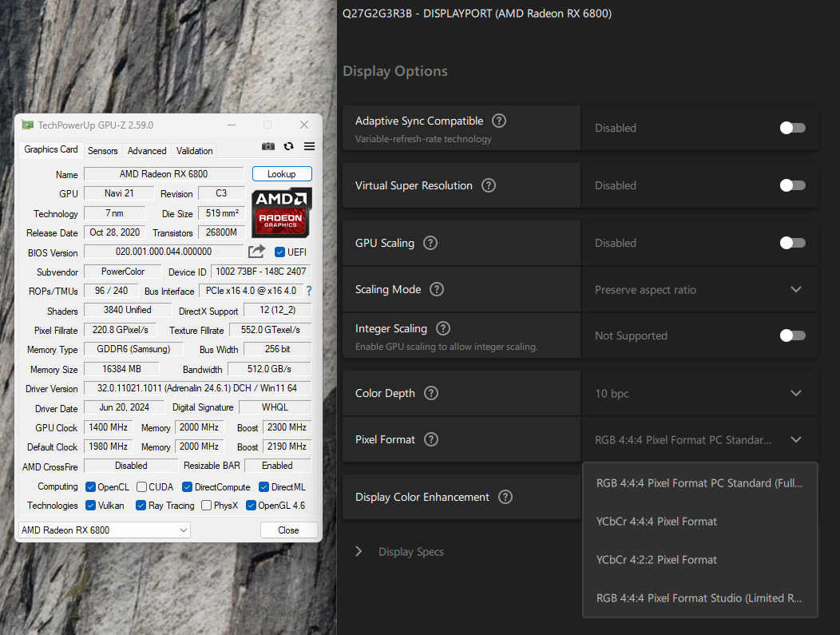Open GPU selector dropdown AMD Radeon RX 6800

pyautogui.click(x=105, y=530)
